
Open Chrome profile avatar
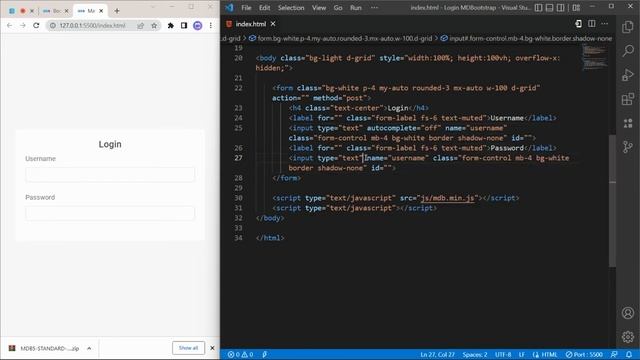[x=198, y=25]
